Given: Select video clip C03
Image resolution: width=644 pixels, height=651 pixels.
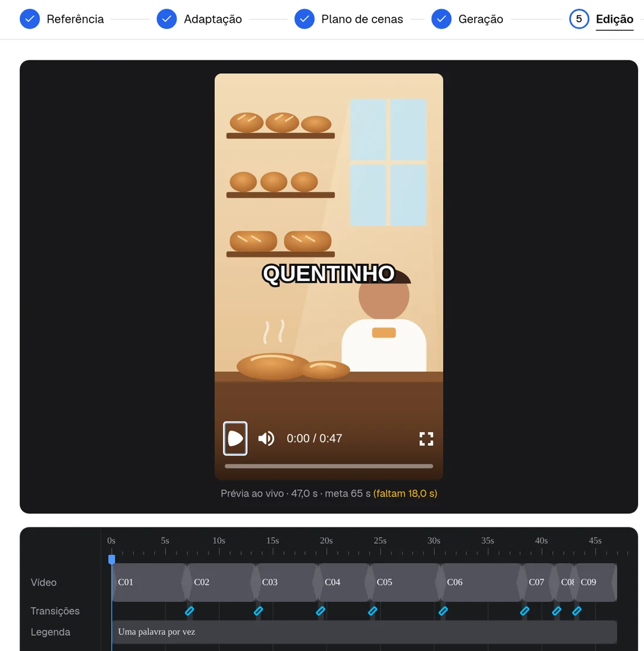Looking at the screenshot, I should 287,582.
